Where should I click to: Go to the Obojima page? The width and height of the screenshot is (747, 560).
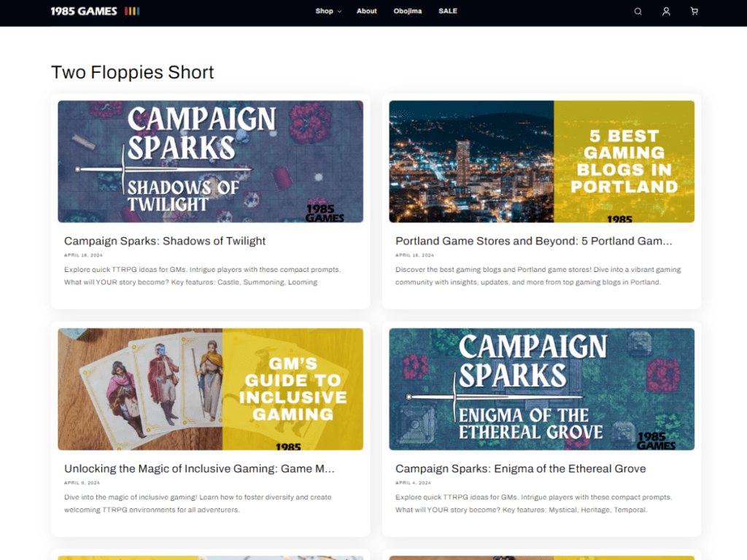tap(408, 11)
